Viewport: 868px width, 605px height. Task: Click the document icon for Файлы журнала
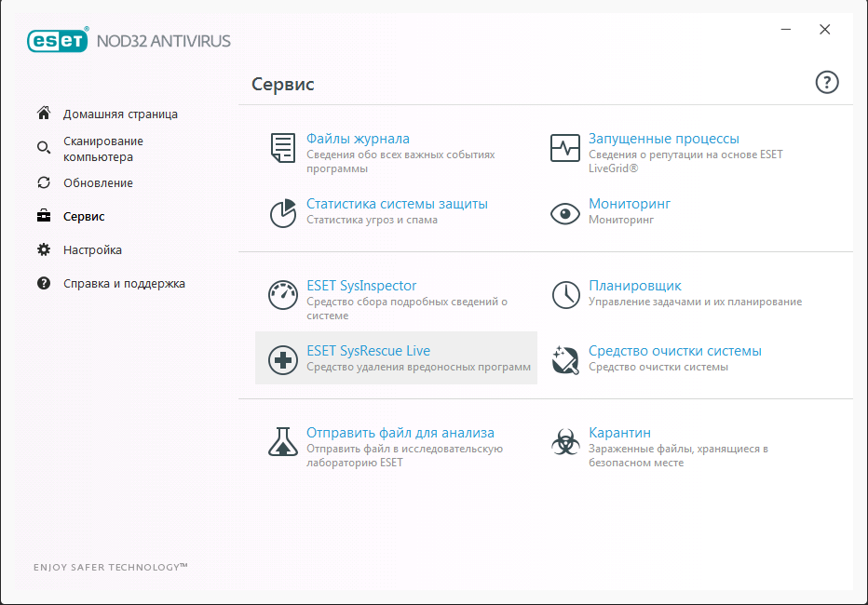click(283, 148)
